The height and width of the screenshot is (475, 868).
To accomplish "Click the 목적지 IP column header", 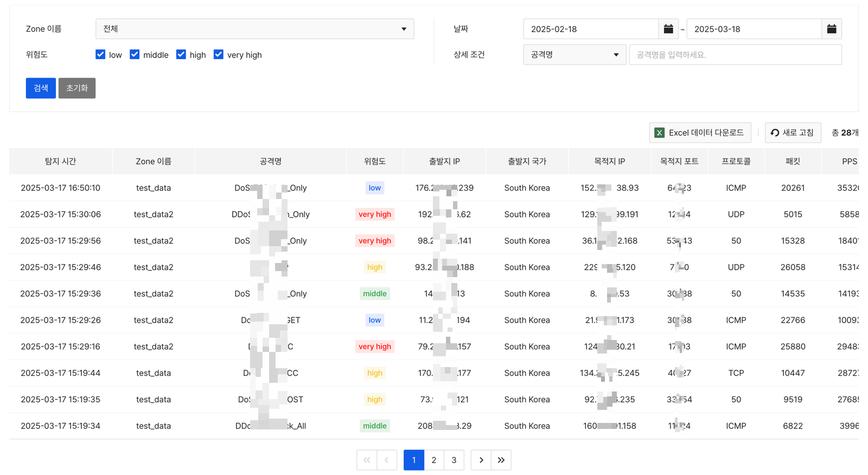I will coord(610,162).
